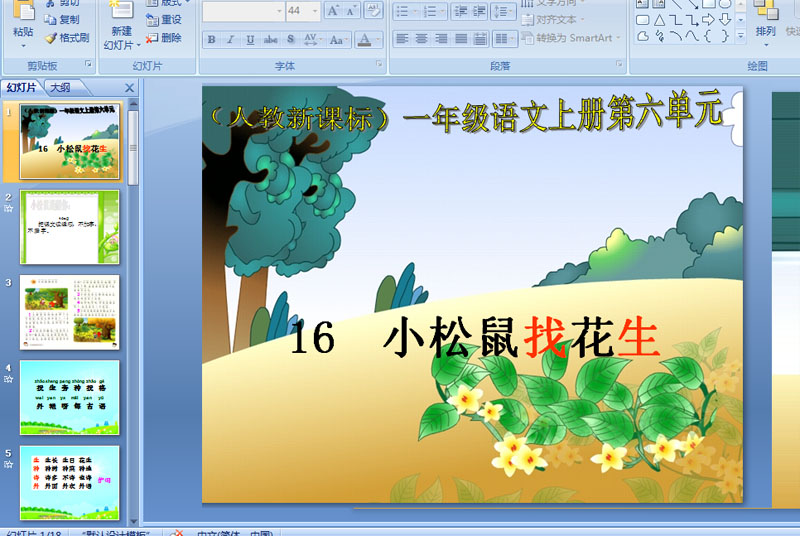Select the Right Brace shape
Viewport: 800px width, 536px height.
click(x=725, y=36)
